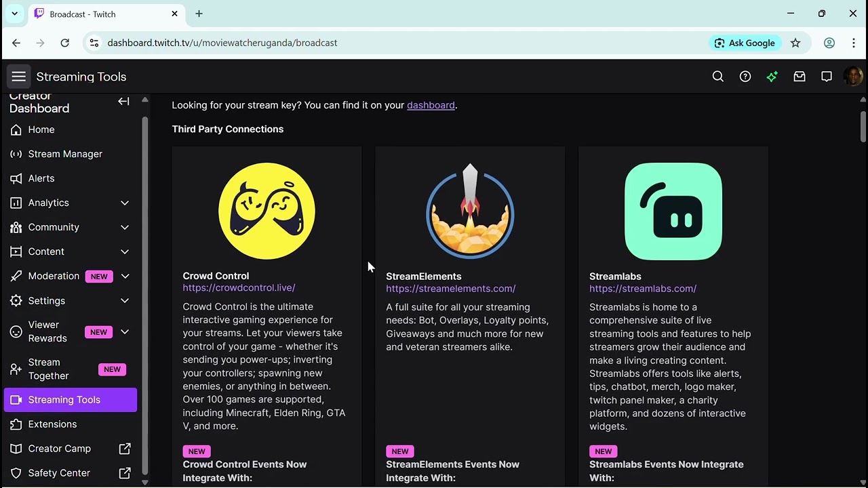Click the green sparkle icon
This screenshot has height=488, width=868.
[x=772, y=77]
